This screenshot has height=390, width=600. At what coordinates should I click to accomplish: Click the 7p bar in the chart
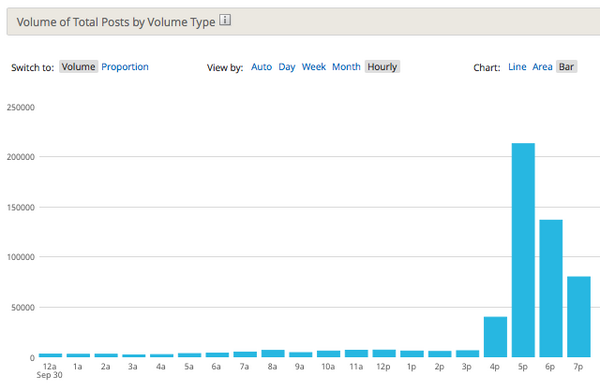click(x=579, y=317)
